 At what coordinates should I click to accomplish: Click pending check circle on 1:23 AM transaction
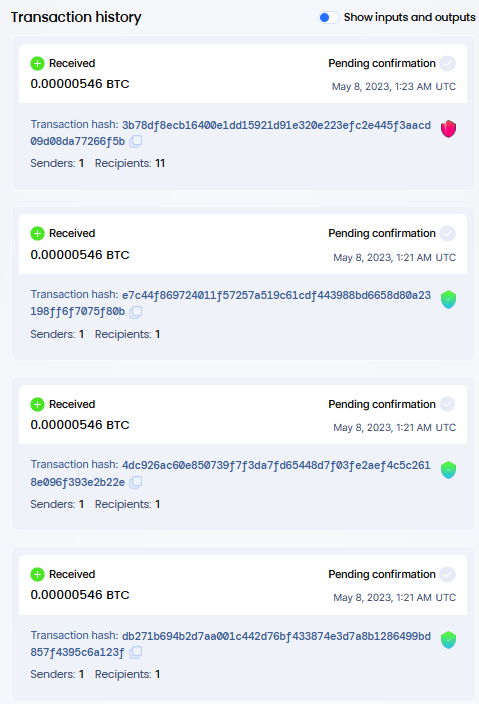[447, 63]
